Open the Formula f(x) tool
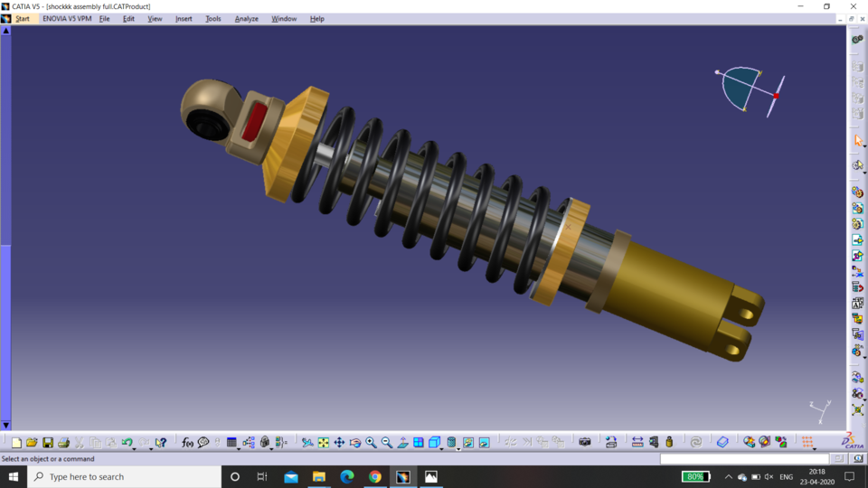 [x=187, y=442]
